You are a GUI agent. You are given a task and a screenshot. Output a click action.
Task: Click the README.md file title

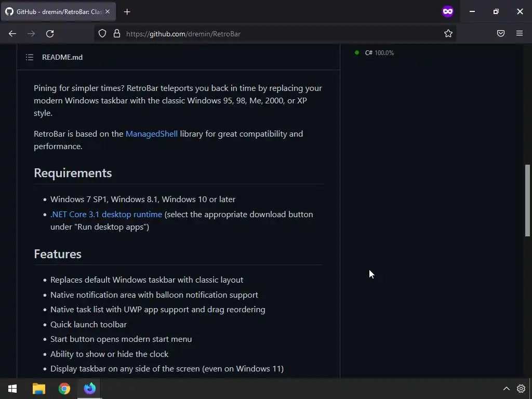point(62,57)
